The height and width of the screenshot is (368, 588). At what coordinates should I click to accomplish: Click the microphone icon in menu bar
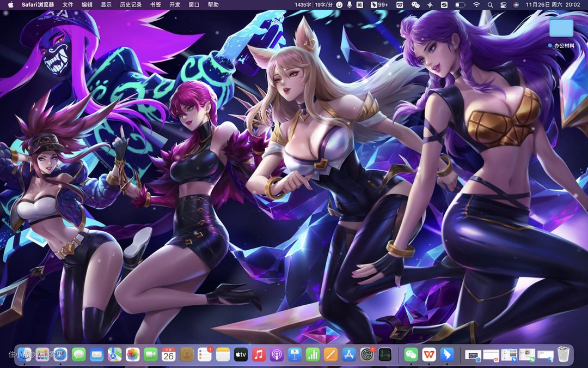click(350, 4)
